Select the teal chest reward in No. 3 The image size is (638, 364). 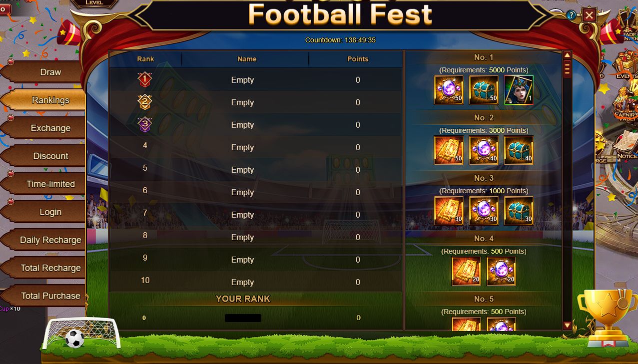[519, 211]
